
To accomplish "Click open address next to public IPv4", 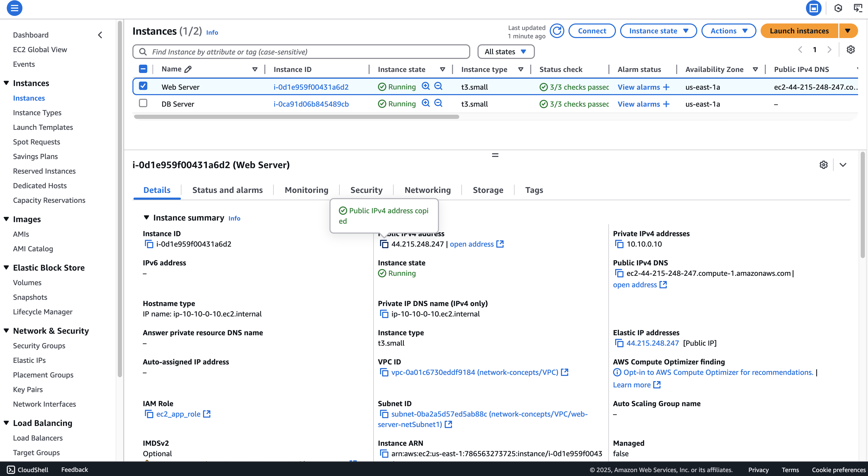I will coord(476,244).
